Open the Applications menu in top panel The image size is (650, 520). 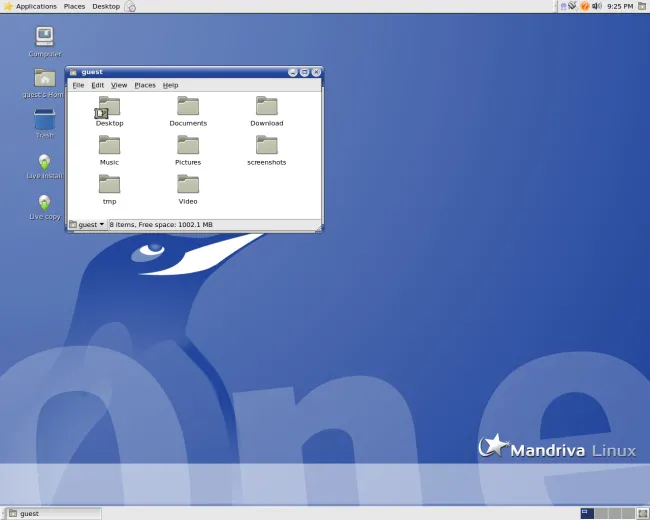[31, 6]
